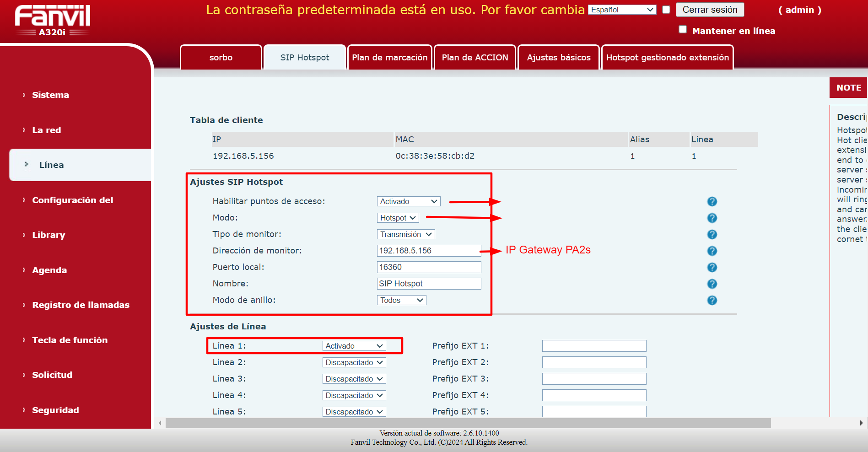The height and width of the screenshot is (452, 868).
Task: Open the Ajustes básicos tab
Action: [559, 58]
